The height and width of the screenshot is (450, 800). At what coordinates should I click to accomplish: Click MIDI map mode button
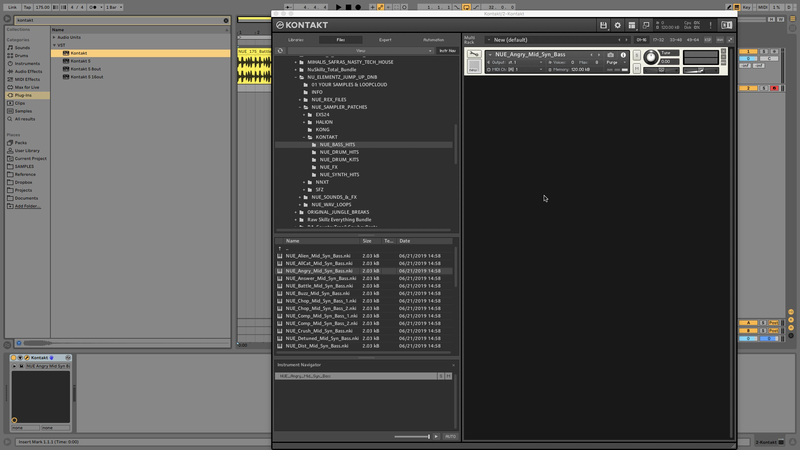[x=763, y=7]
